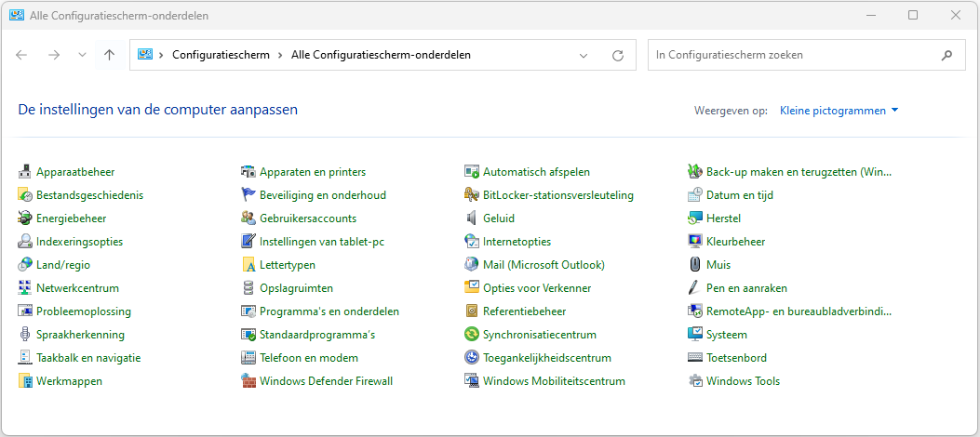Open the Pen en aanraken link

[747, 288]
